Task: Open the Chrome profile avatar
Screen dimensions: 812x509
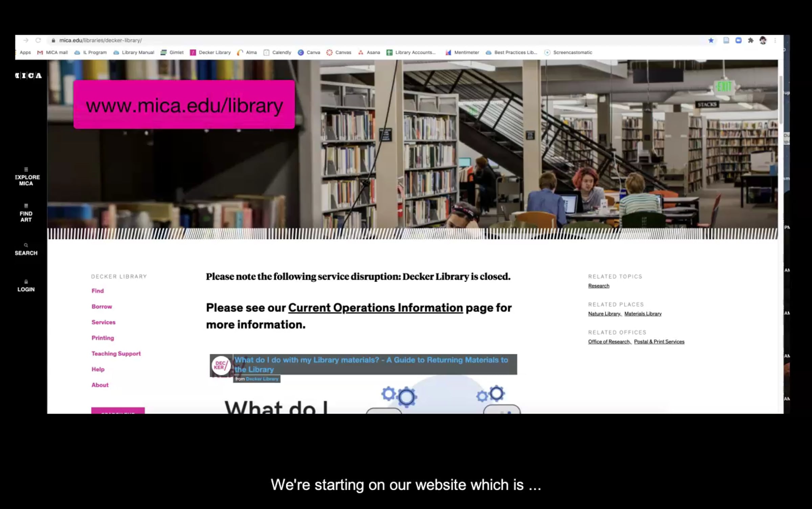Action: click(763, 40)
